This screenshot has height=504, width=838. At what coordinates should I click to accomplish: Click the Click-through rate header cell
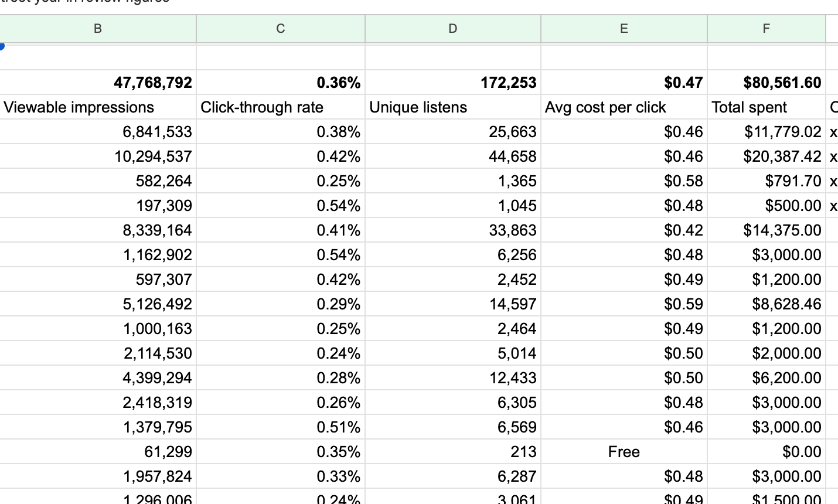pos(280,107)
